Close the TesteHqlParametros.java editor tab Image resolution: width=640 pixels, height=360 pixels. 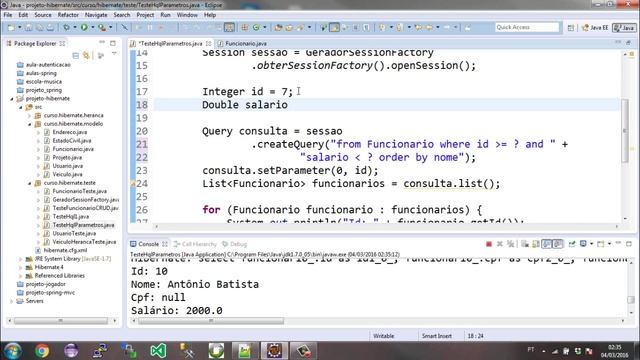point(209,43)
